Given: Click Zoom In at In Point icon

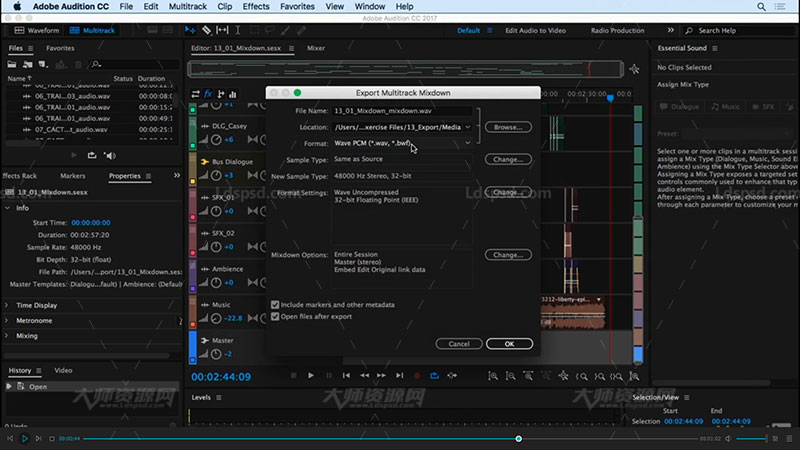Looking at the screenshot, I should pyautogui.click(x=581, y=376).
